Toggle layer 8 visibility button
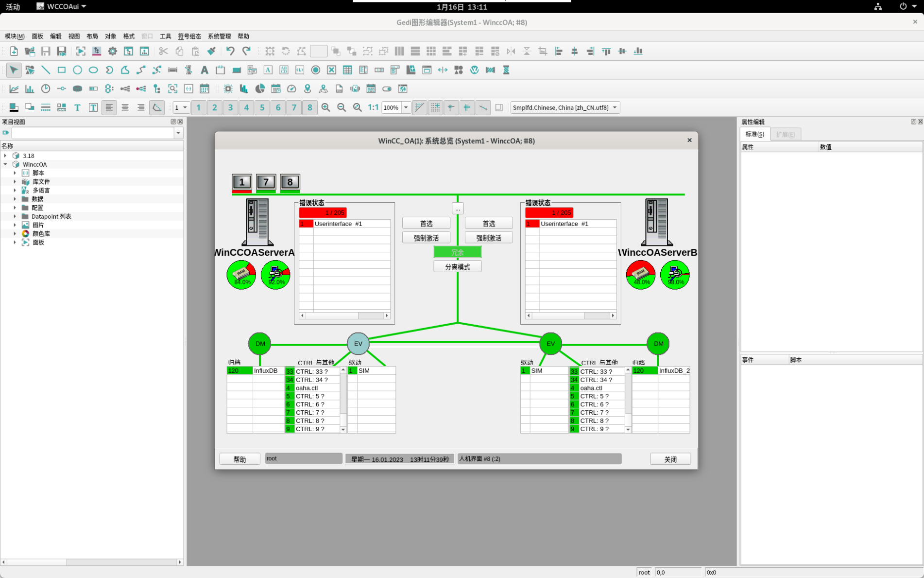Viewport: 924px width, 578px height. pyautogui.click(x=309, y=107)
